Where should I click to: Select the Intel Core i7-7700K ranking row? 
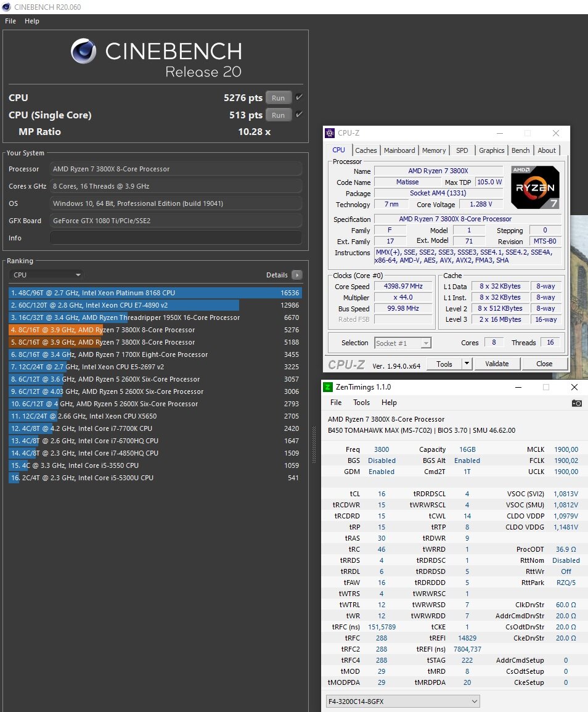pyautogui.click(x=155, y=428)
